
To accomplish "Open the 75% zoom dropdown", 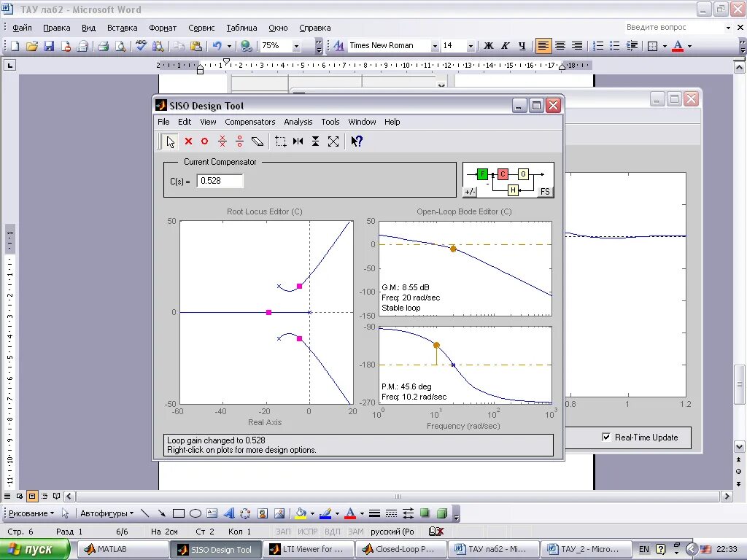I will (296, 46).
